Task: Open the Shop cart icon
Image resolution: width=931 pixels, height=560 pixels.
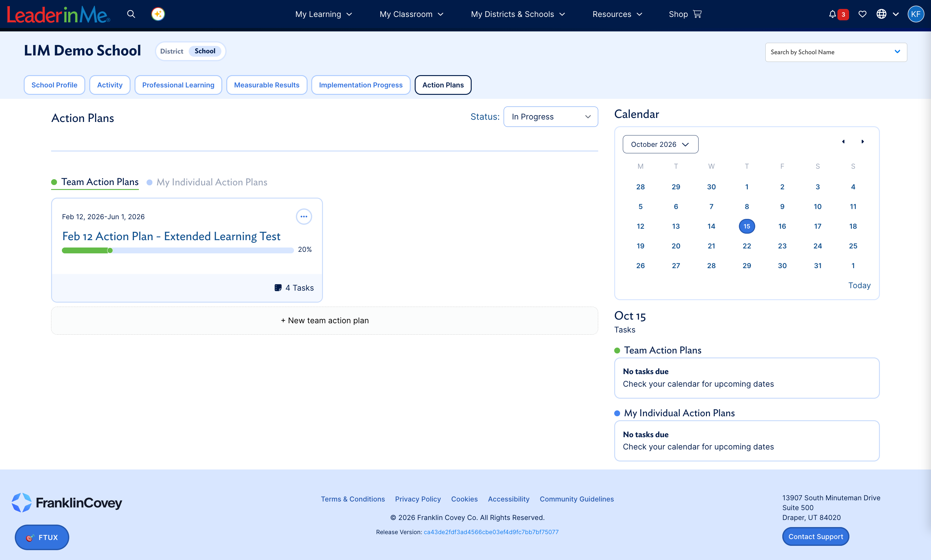Action: 697,14
